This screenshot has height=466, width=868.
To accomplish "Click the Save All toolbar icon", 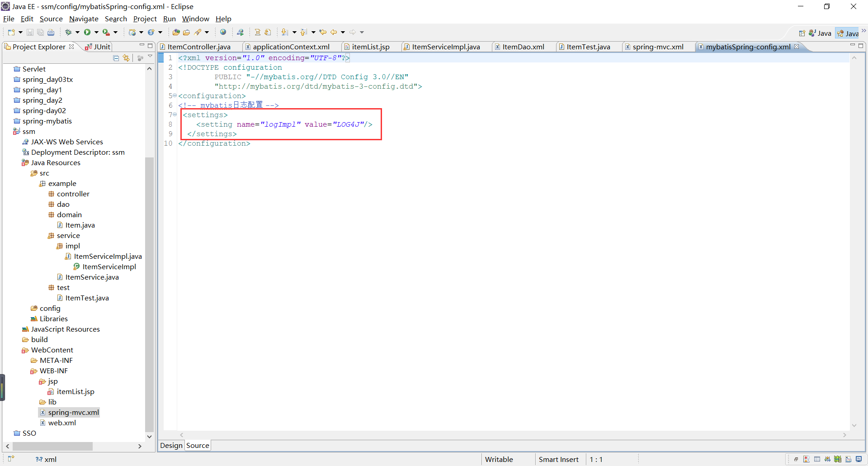I will pos(40,32).
